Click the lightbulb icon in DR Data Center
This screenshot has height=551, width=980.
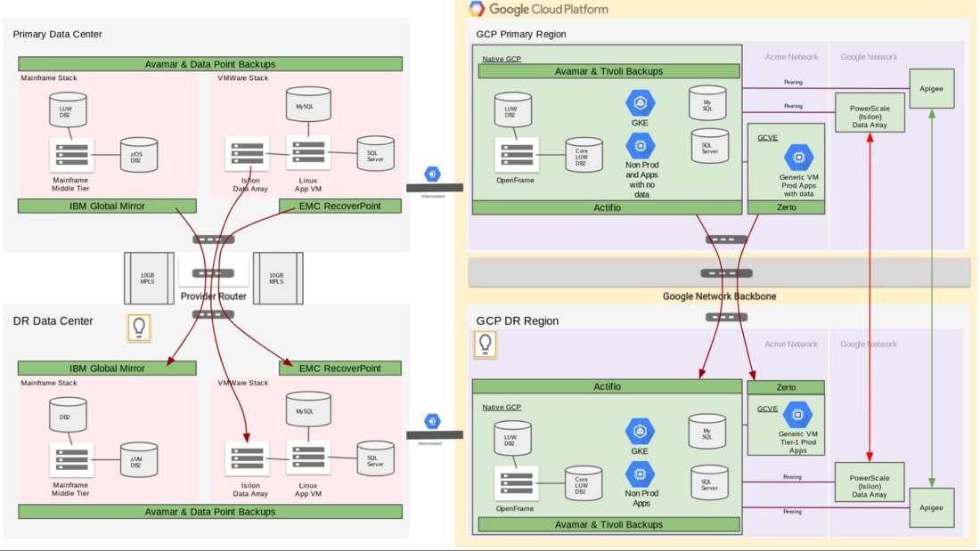pyautogui.click(x=139, y=328)
